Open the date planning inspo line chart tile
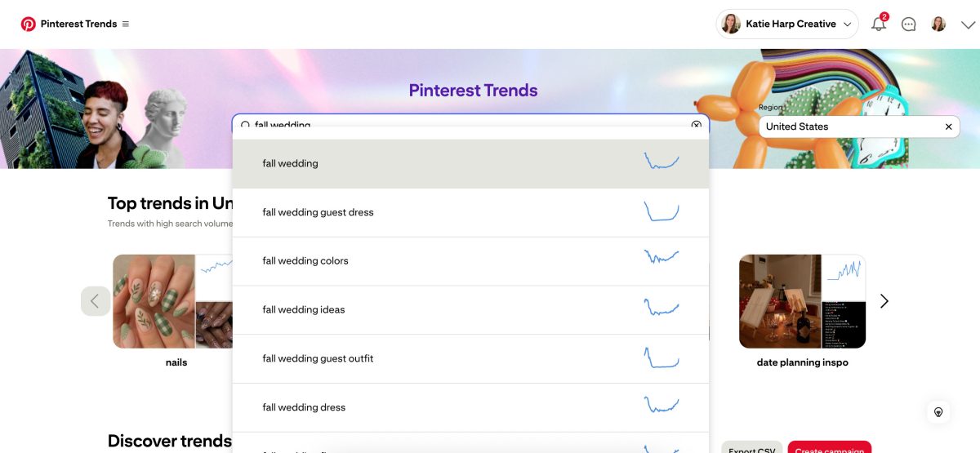The image size is (980, 453). 844,277
